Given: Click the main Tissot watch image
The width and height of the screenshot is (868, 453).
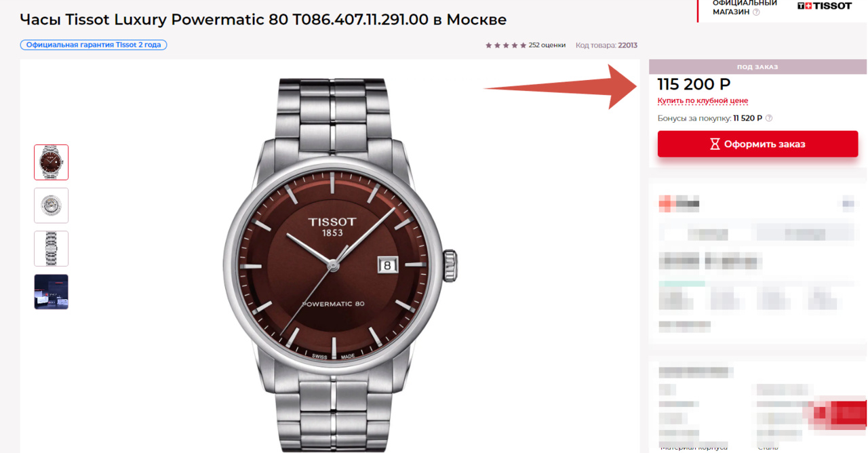Looking at the screenshot, I should pyautogui.click(x=340, y=264).
